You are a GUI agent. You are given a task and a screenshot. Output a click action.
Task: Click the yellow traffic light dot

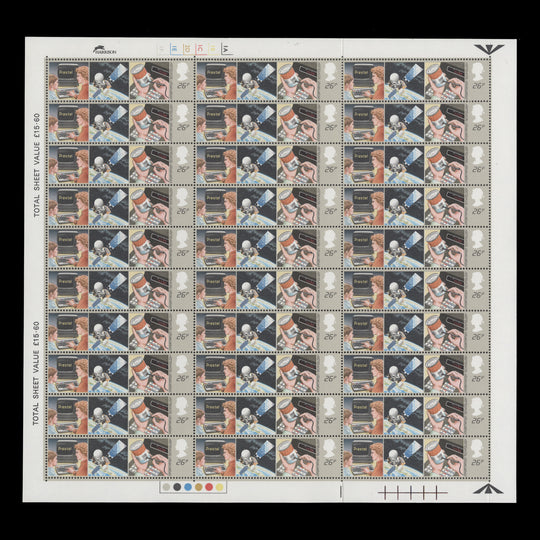(x=219, y=487)
